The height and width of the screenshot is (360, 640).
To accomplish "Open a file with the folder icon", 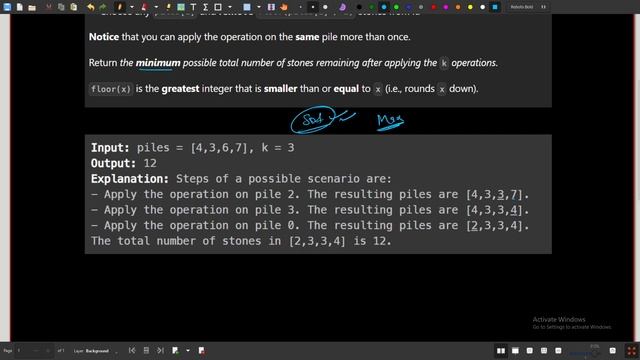I will click(32, 7).
